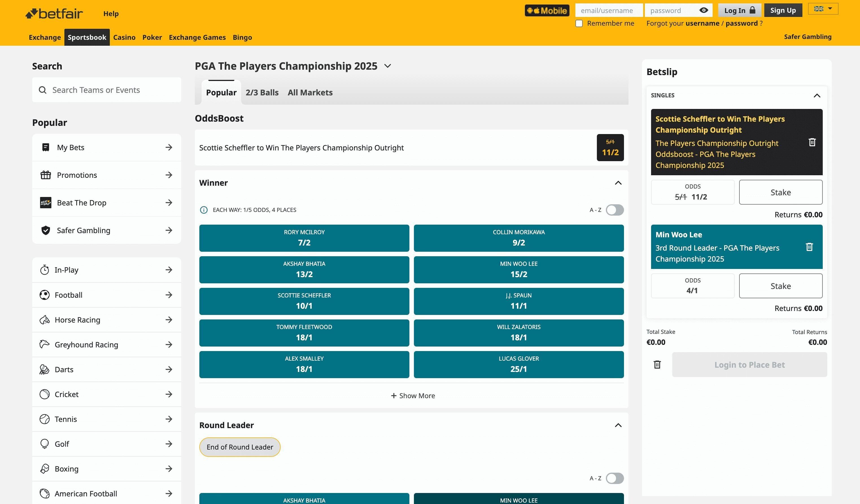Focus the Search Teams or Events field
The width and height of the screenshot is (860, 504).
[106, 90]
